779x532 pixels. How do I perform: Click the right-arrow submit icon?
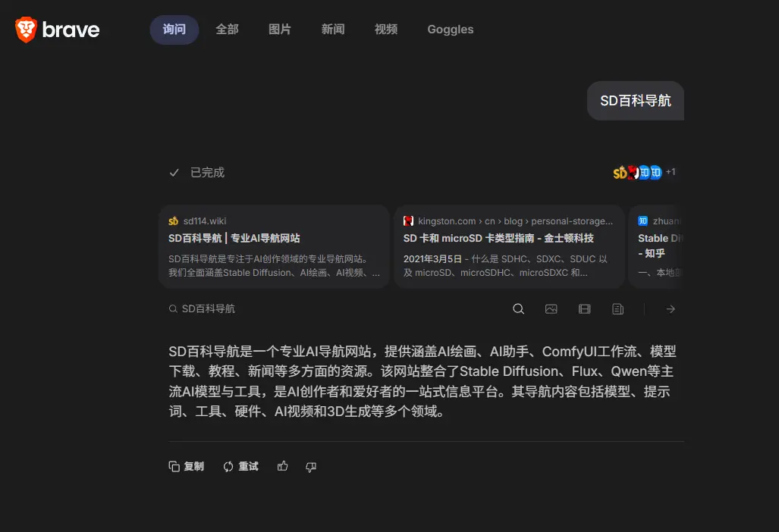tap(671, 308)
